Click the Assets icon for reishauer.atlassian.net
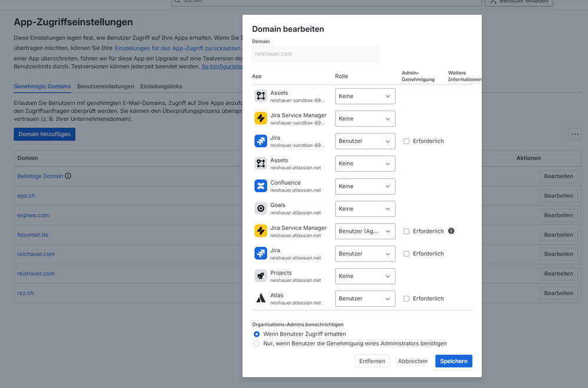The width and height of the screenshot is (588, 388). click(261, 163)
